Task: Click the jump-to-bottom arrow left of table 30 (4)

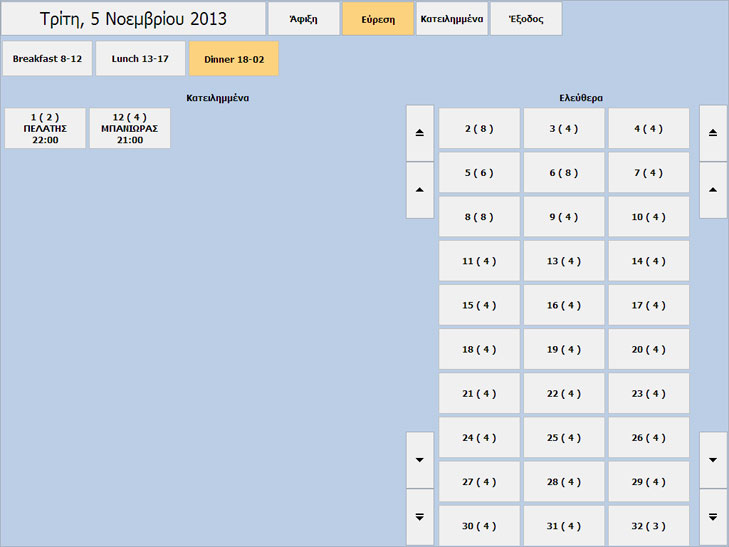Action: (x=420, y=517)
